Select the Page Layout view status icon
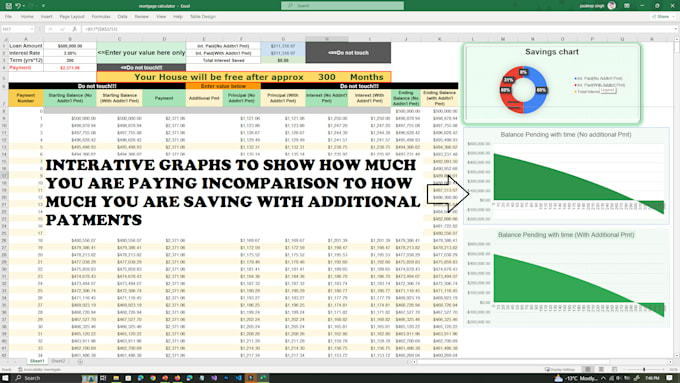680x383 pixels. coord(601,369)
